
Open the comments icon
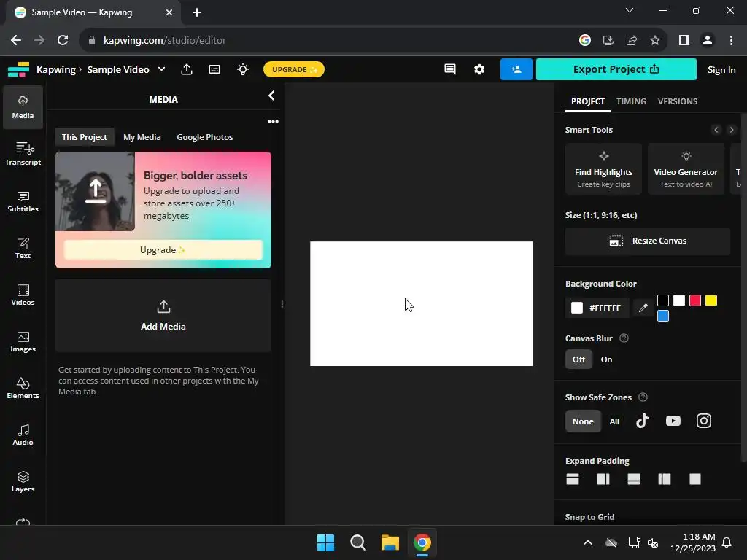[449, 69]
